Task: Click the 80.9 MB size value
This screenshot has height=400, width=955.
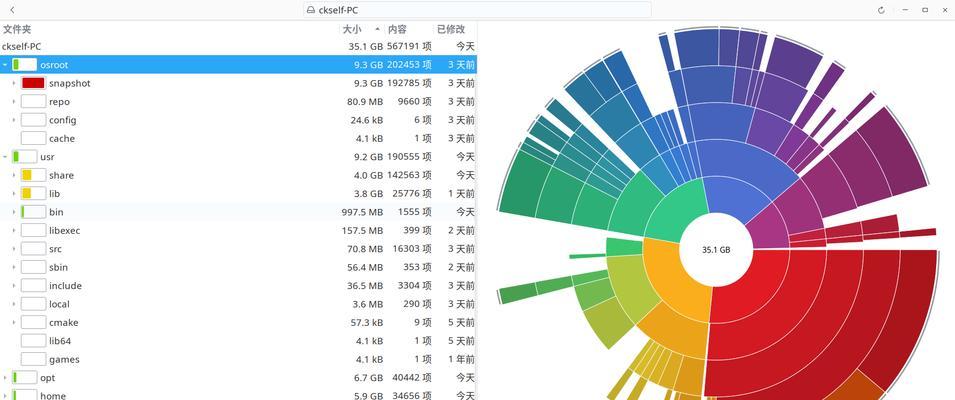Action: click(365, 102)
